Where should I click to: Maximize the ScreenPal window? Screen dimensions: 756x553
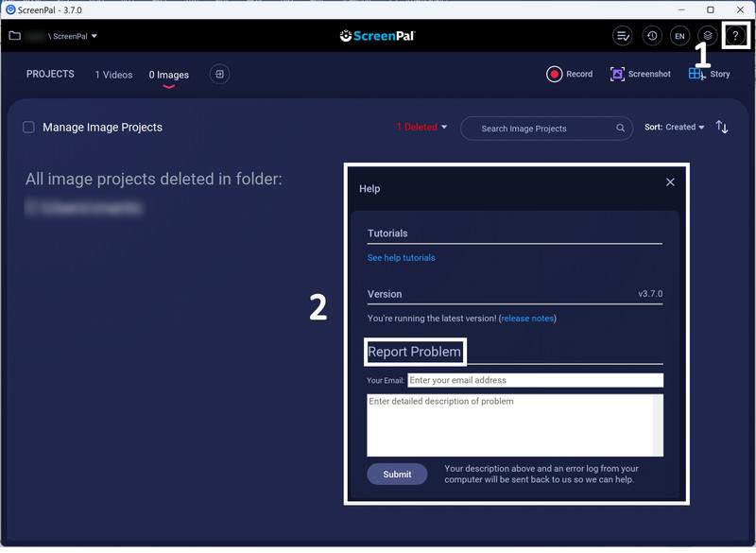pyautogui.click(x=711, y=9)
